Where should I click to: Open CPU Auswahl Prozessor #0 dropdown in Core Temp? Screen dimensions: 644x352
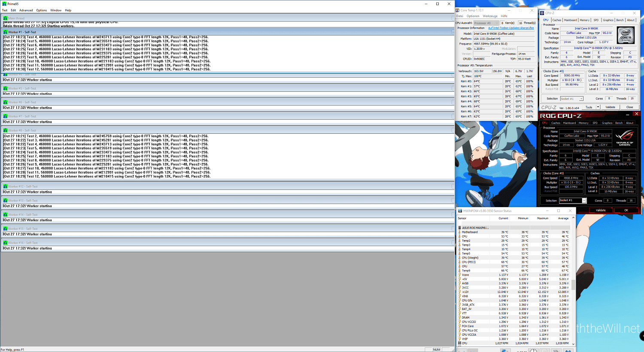click(486, 23)
